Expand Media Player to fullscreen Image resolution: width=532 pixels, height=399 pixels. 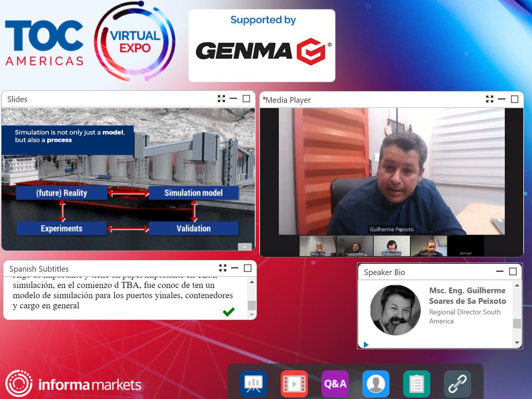point(490,99)
